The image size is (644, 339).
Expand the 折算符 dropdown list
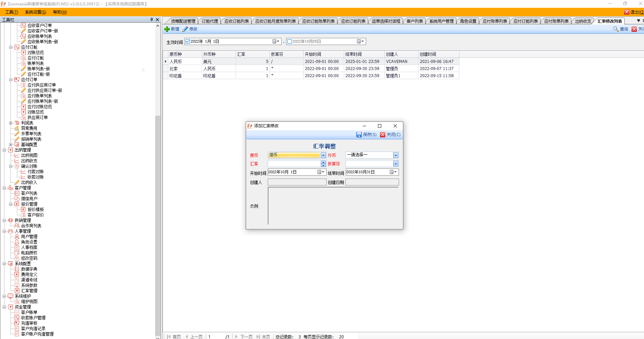pyautogui.click(x=396, y=164)
